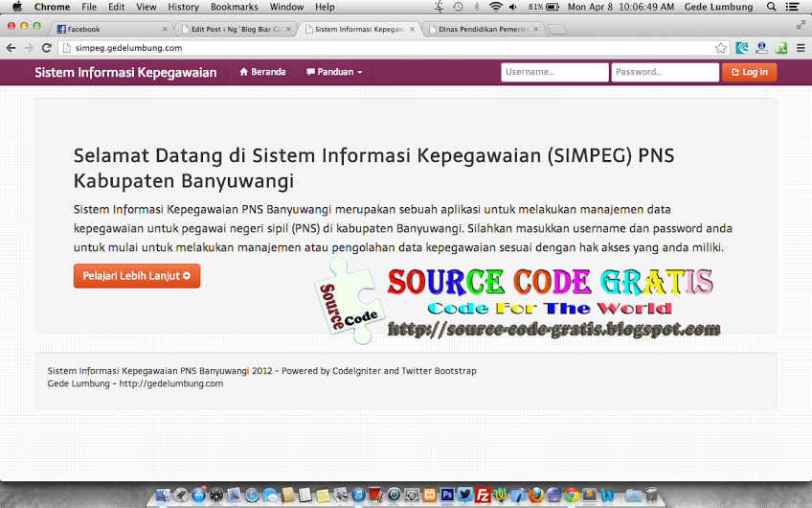
Task: Click the Time Machine menu bar icon
Action: [x=458, y=7]
